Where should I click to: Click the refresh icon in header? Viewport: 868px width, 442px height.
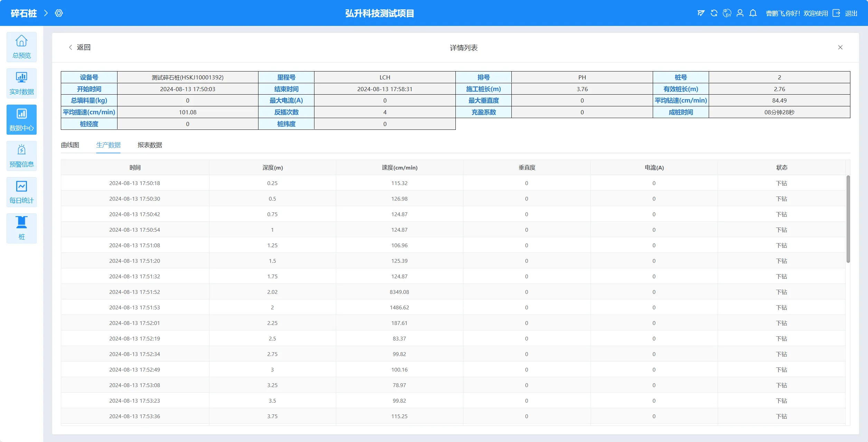pyautogui.click(x=714, y=13)
